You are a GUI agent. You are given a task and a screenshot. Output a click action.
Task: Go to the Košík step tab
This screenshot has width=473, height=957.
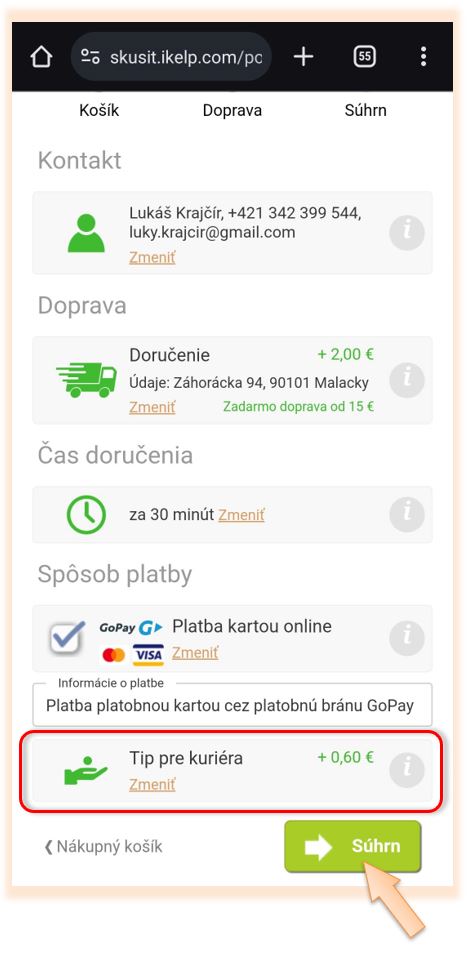pyautogui.click(x=99, y=110)
